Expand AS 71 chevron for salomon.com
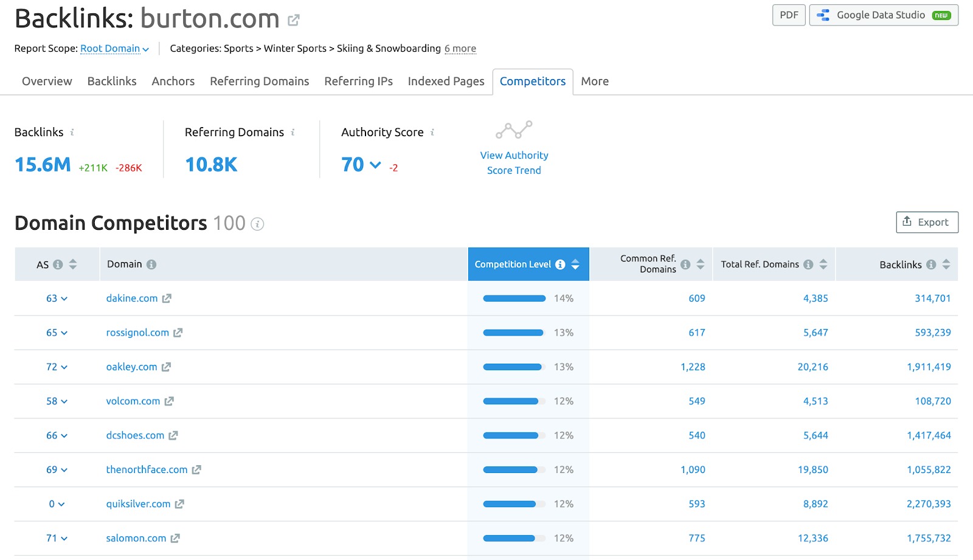 64,539
